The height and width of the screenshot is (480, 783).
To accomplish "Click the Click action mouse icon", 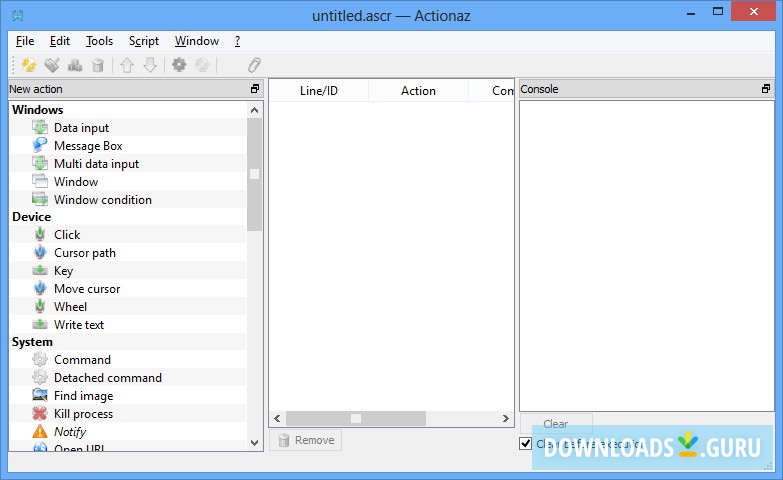I will point(40,234).
